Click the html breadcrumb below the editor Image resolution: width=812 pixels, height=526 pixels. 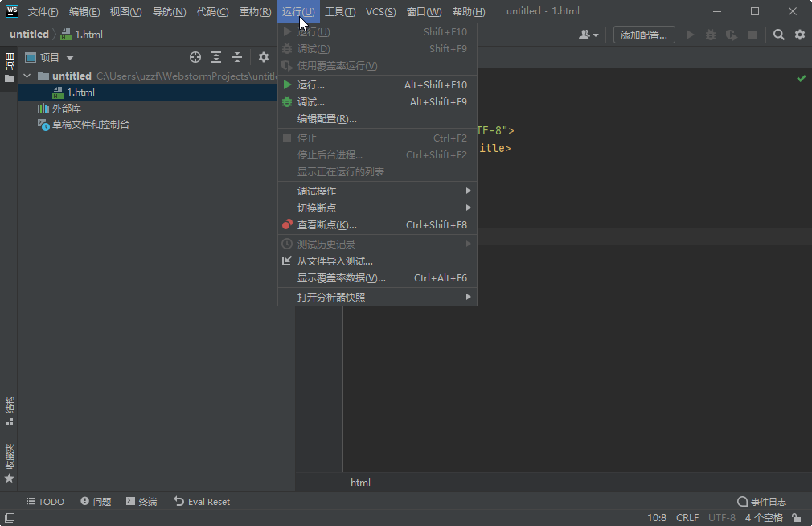pos(360,483)
